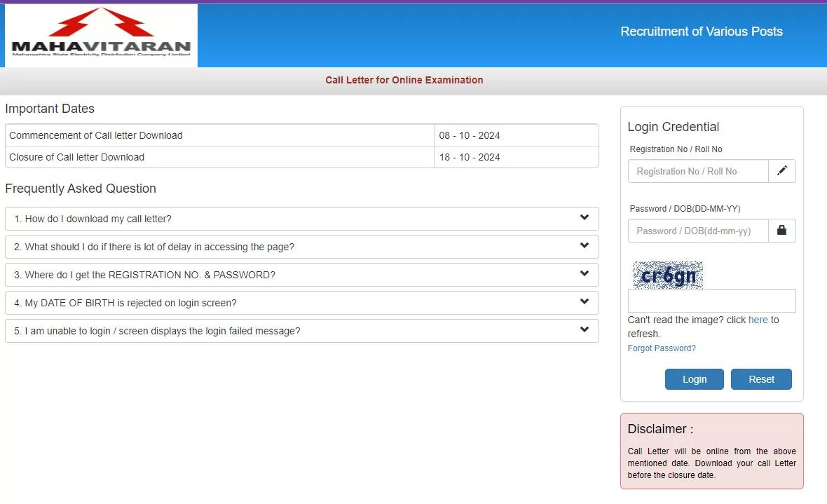Image resolution: width=827 pixels, height=504 pixels.
Task: Open the Forgot Password? link
Action: pos(662,348)
